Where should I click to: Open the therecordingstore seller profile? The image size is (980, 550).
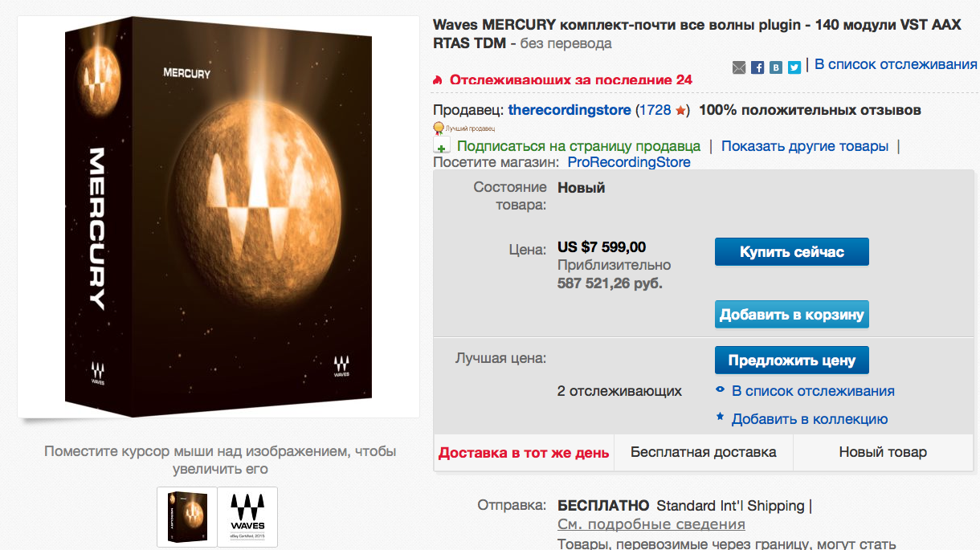(x=570, y=110)
